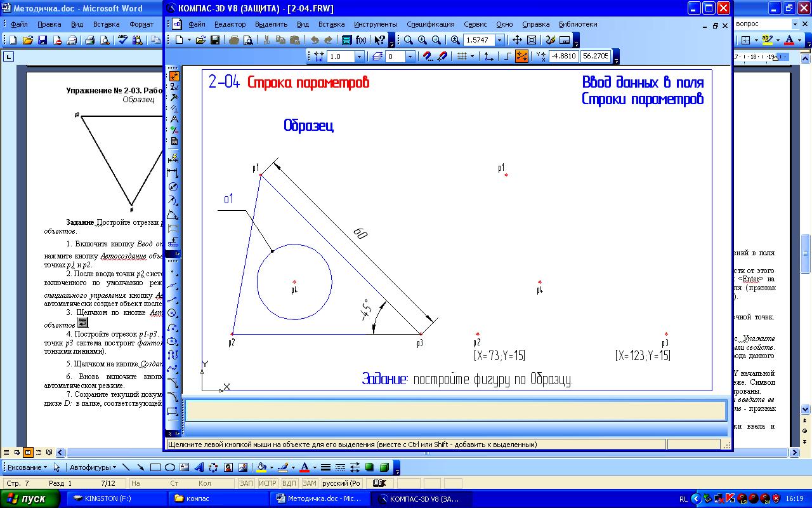
Task: Select angular dimension tool in left panel
Action: [x=173, y=215]
